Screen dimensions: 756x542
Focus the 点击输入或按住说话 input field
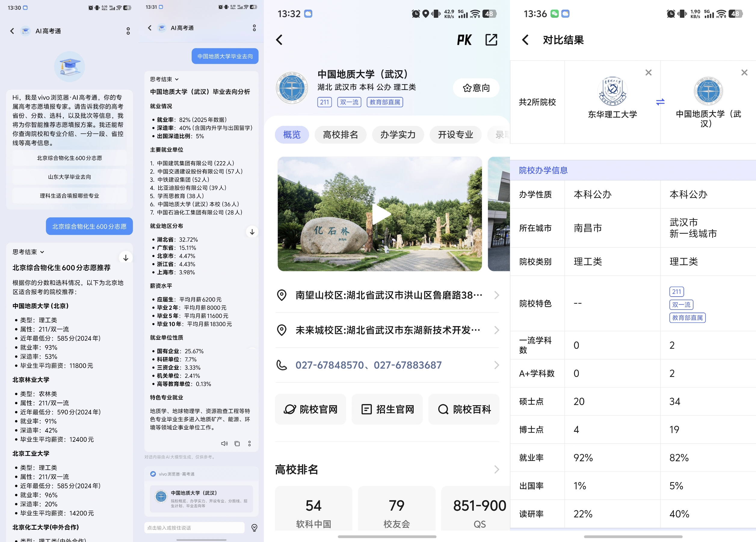[x=194, y=527]
